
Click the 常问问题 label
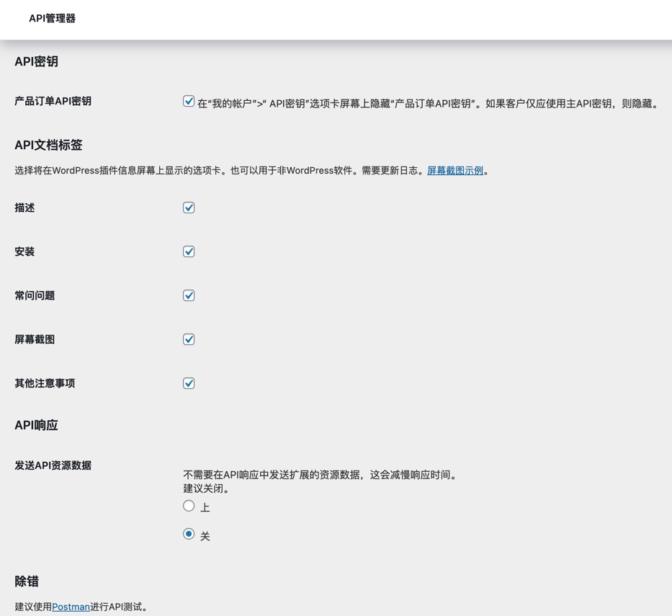click(x=35, y=296)
